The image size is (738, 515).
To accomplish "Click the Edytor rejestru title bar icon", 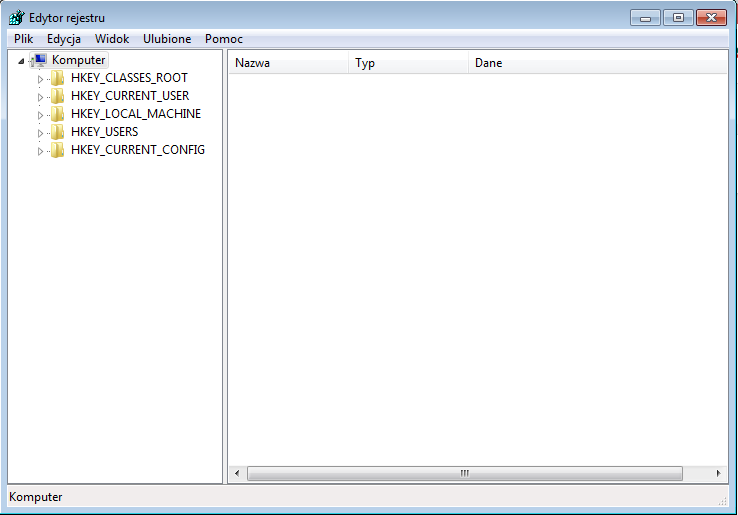I will click(x=17, y=18).
